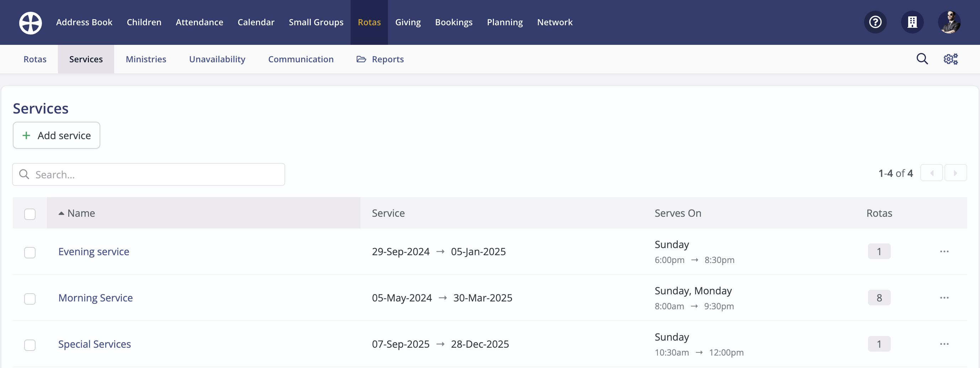Screen dimensions: 980x368
Task: Open the help question mark icon
Action: point(875,22)
